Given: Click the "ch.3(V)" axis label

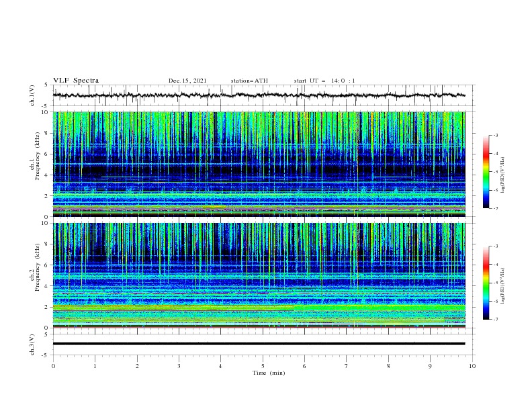Looking at the screenshot, I should pyautogui.click(x=32, y=345).
